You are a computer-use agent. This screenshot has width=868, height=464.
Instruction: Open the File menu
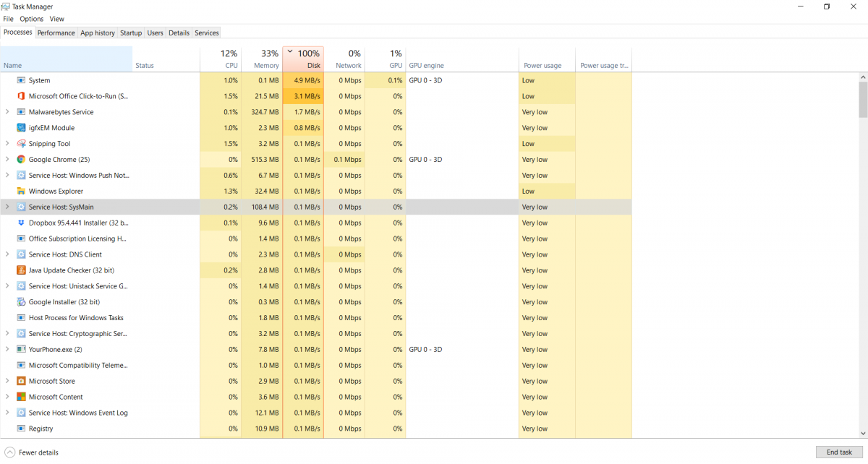pos(9,19)
